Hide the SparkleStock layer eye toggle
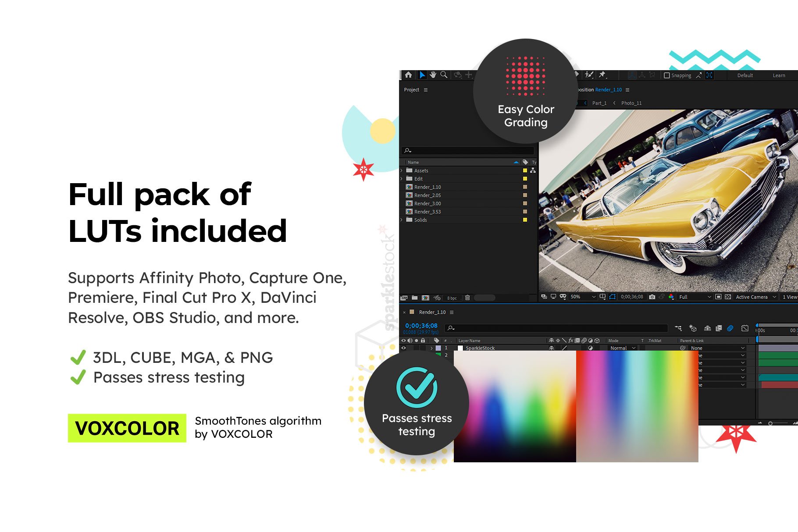 (x=404, y=348)
